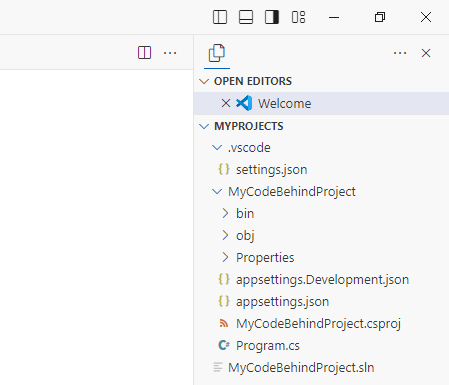This screenshot has height=385, width=449.
Task: Expand the obj folder chevron
Action: pos(225,235)
